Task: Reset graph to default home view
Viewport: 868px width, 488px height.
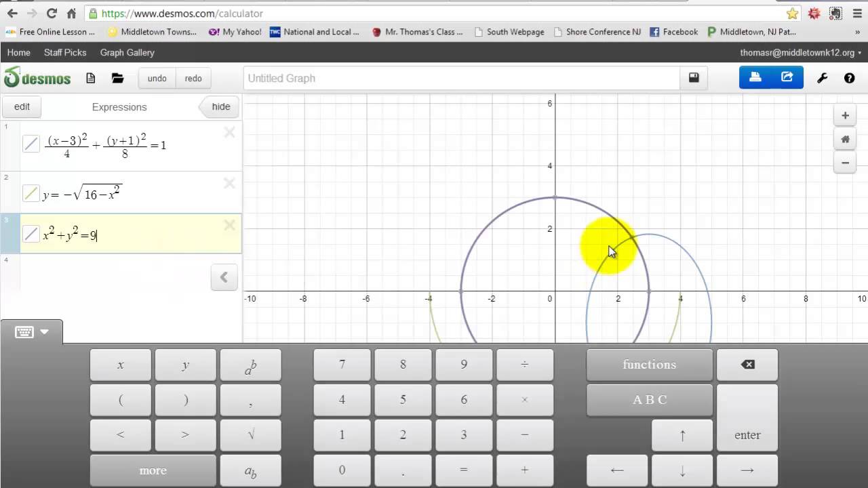Action: pyautogui.click(x=845, y=140)
